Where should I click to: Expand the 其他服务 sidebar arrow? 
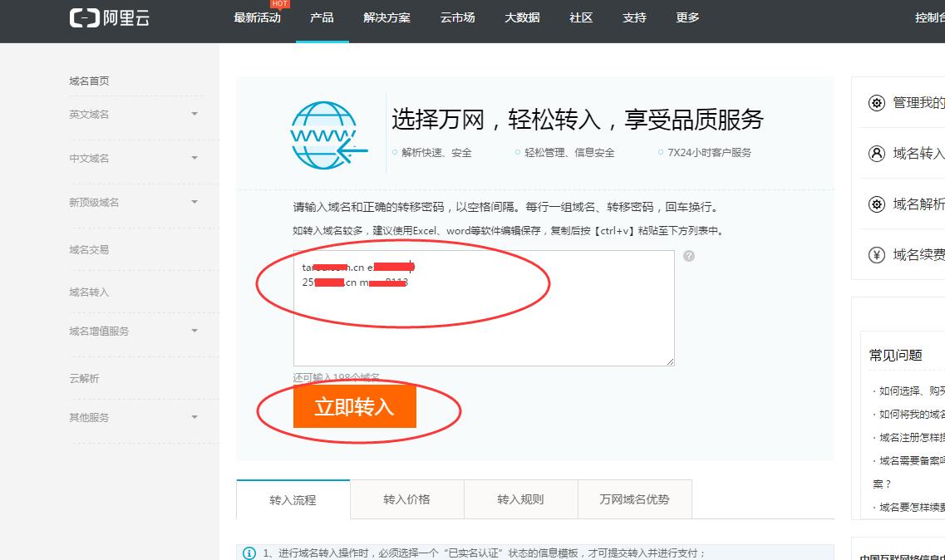[194, 416]
